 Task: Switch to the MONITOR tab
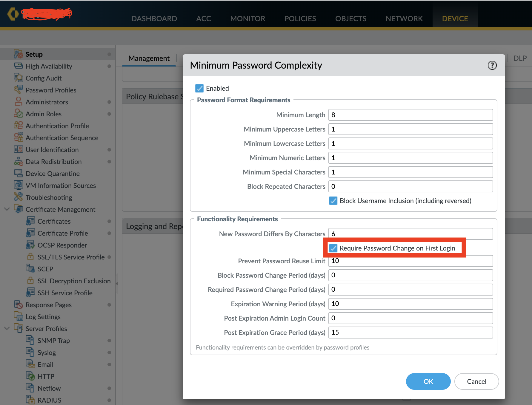[247, 18]
